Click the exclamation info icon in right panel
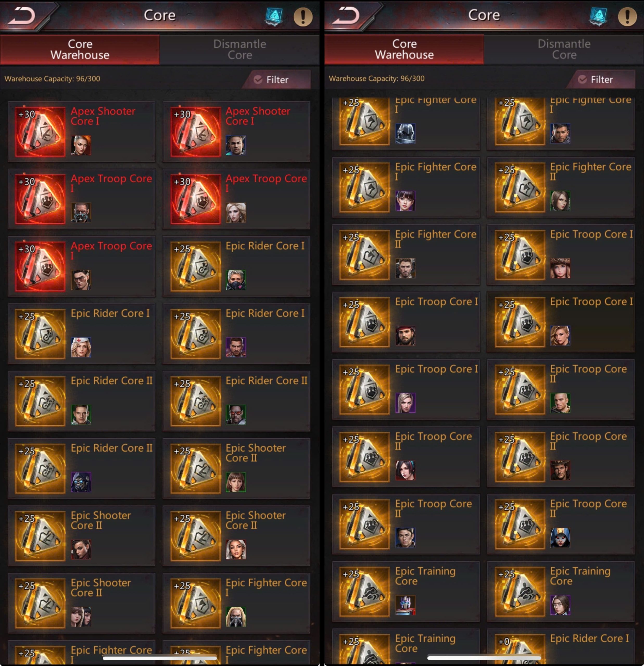644x666 pixels. (627, 17)
